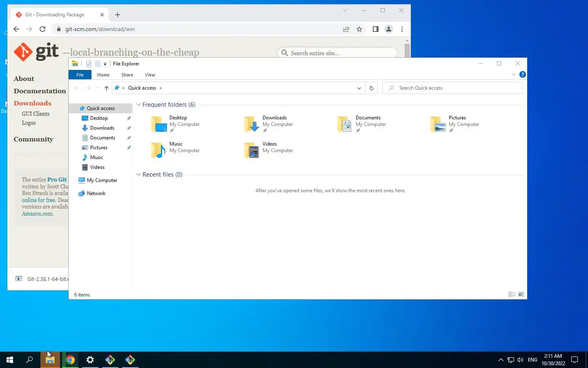Click the git site search box

click(337, 53)
